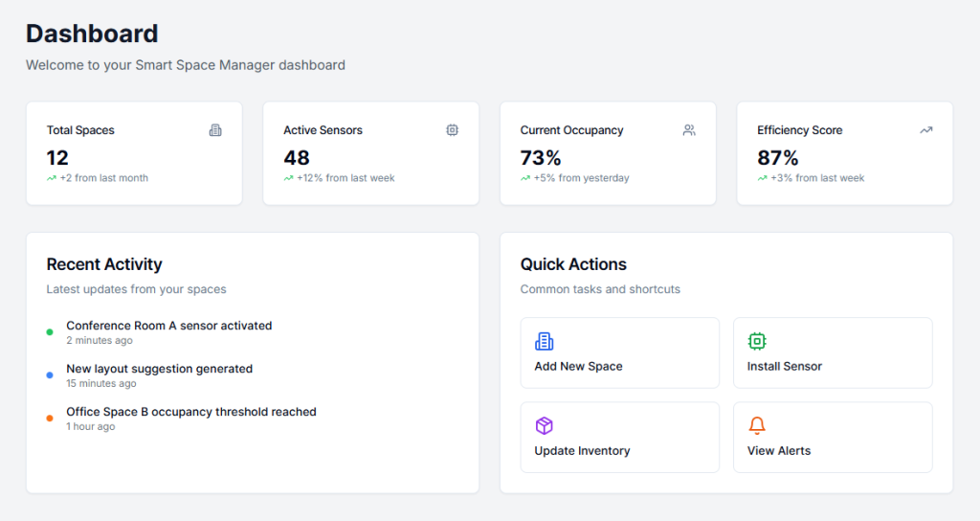Viewport: 980px width, 521px height.
Task: Click the '+3% from last week' text
Action: tap(817, 178)
